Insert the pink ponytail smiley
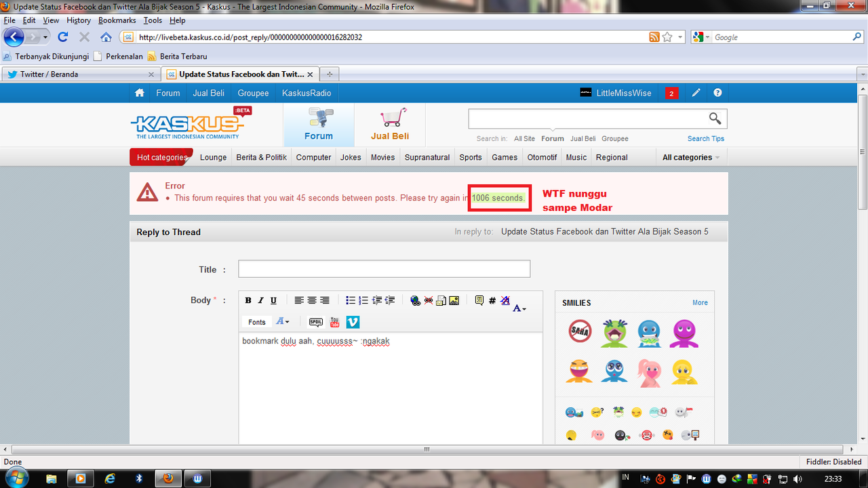 point(649,372)
